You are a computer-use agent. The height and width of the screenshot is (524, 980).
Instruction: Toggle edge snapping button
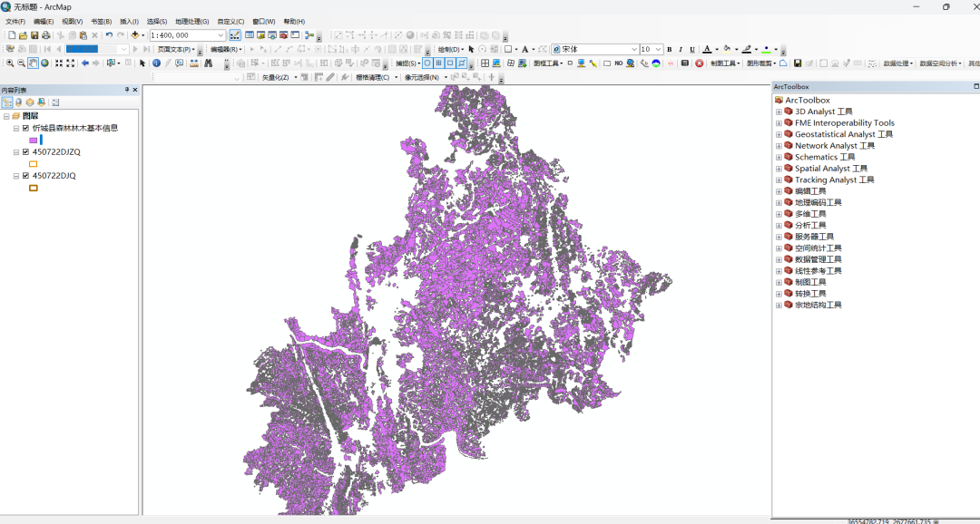[x=461, y=63]
